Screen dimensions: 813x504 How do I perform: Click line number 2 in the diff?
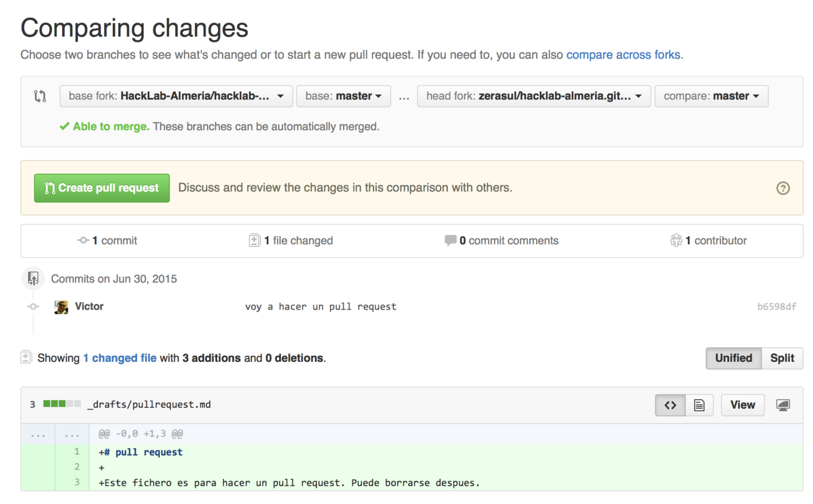pyautogui.click(x=77, y=467)
